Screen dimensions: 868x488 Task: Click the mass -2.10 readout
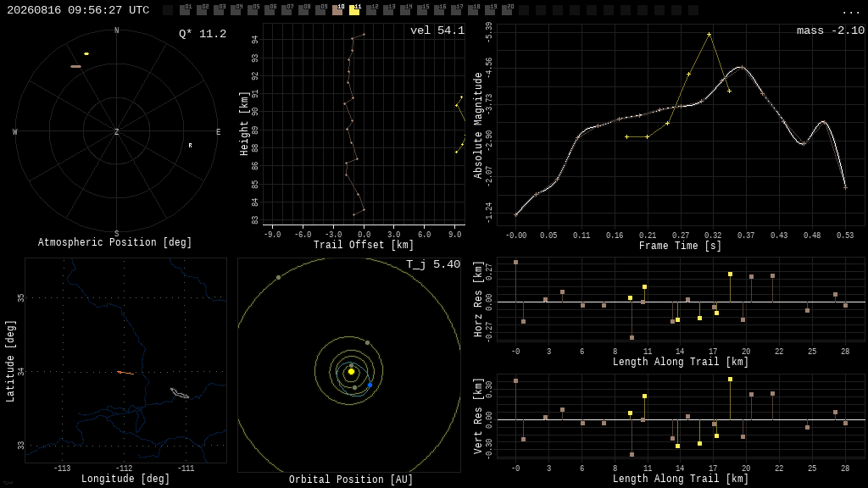point(831,30)
